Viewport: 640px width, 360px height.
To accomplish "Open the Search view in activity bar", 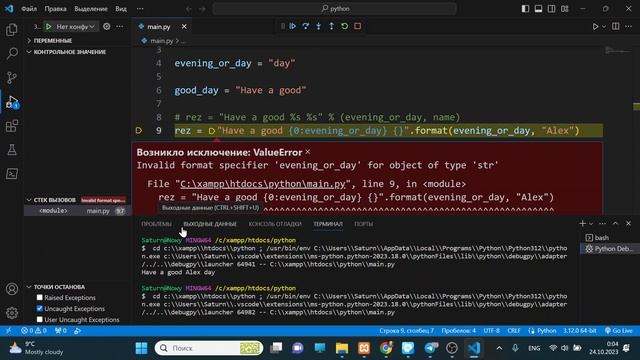I will pos(12,53).
